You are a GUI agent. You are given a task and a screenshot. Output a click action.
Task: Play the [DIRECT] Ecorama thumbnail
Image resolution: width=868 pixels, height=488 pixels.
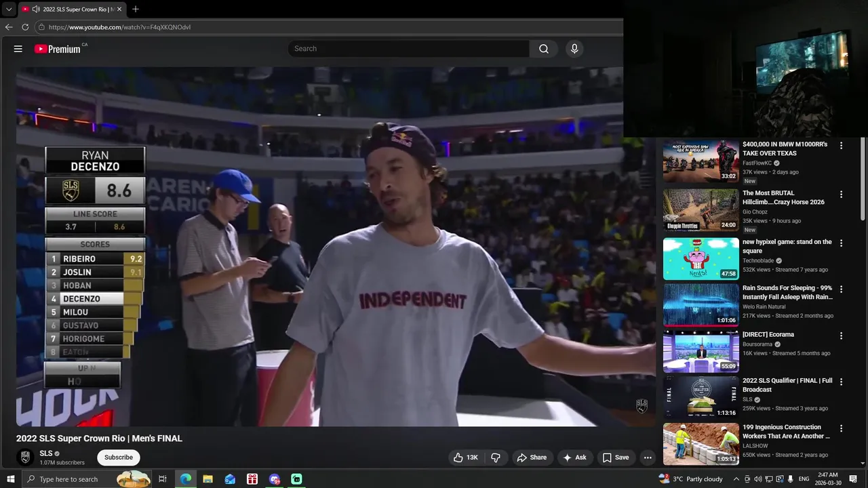(701, 351)
